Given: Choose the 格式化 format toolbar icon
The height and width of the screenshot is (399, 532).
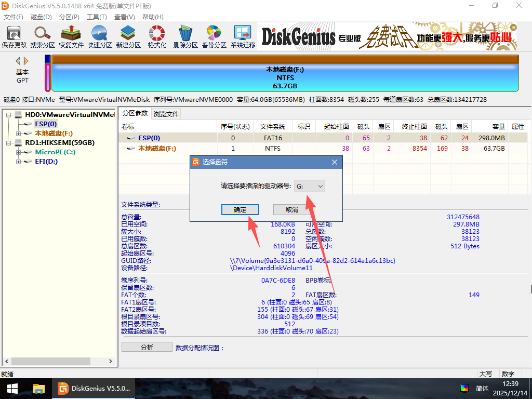Looking at the screenshot, I should coord(157,36).
